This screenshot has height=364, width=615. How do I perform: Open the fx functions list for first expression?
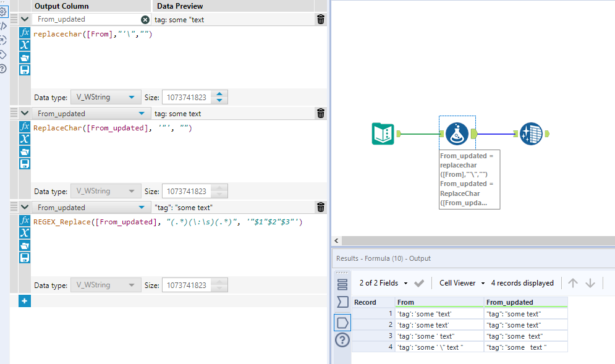pyautogui.click(x=25, y=33)
